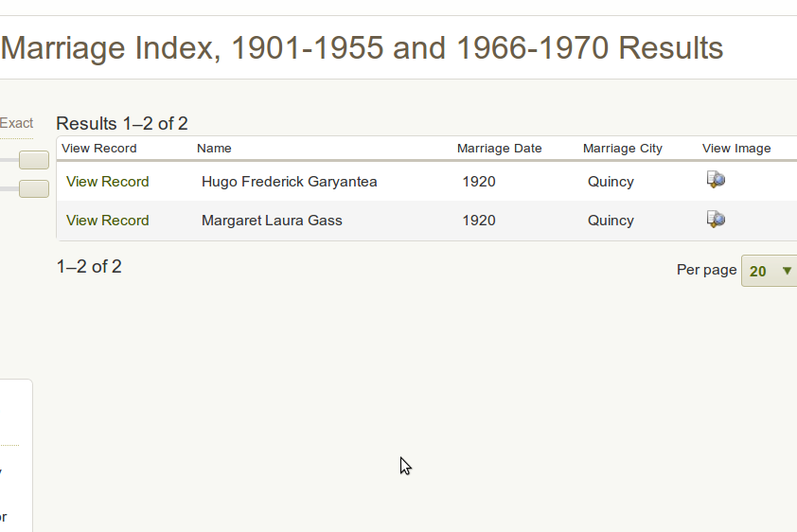Image resolution: width=797 pixels, height=532 pixels.
Task: Click Quincy in Margaret Laura Gass's row
Action: [x=610, y=221]
